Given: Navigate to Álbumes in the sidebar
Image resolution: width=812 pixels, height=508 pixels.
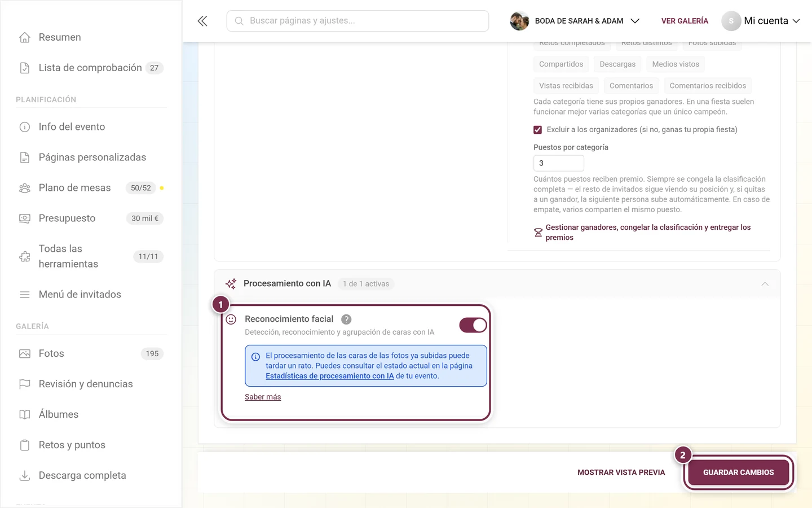Looking at the screenshot, I should point(91,415).
